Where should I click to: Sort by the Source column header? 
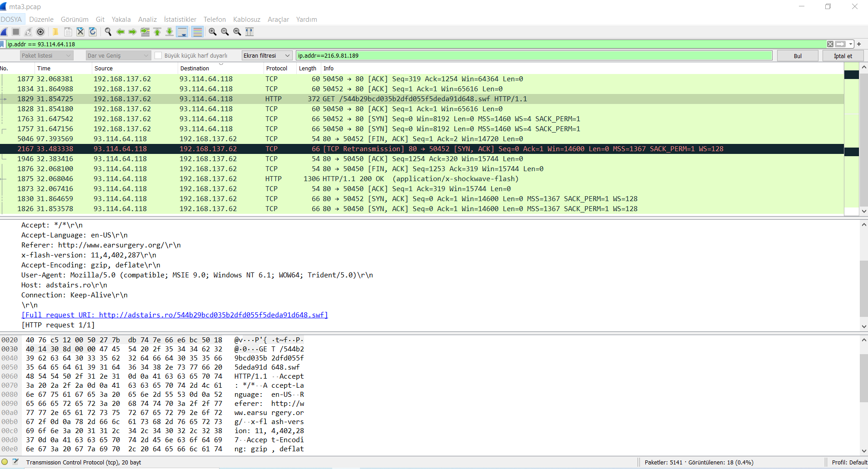tap(135, 68)
